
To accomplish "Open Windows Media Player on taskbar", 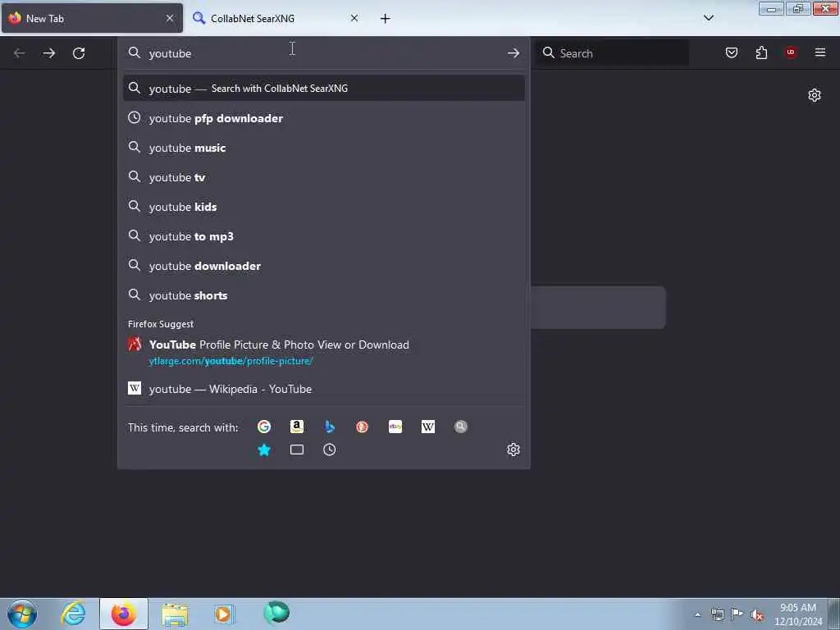I will point(225,614).
